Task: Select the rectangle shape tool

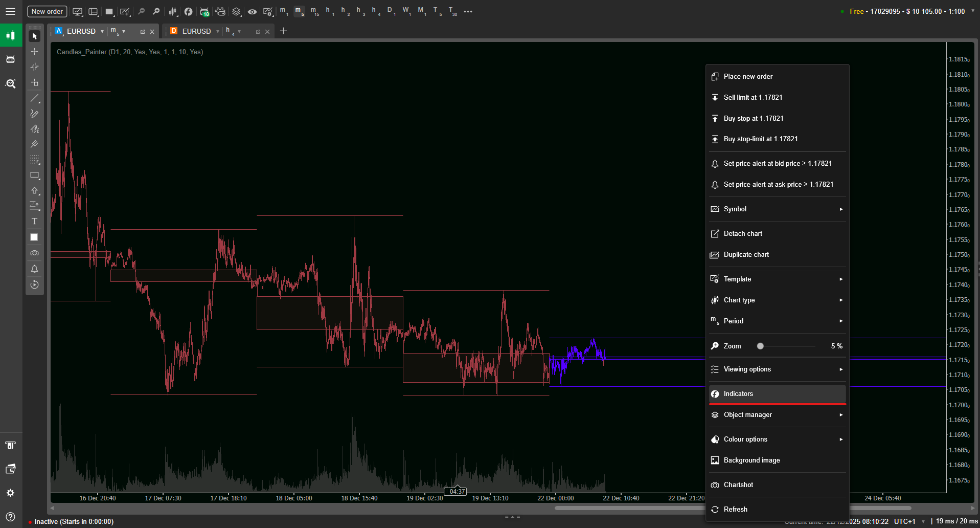Action: point(34,175)
